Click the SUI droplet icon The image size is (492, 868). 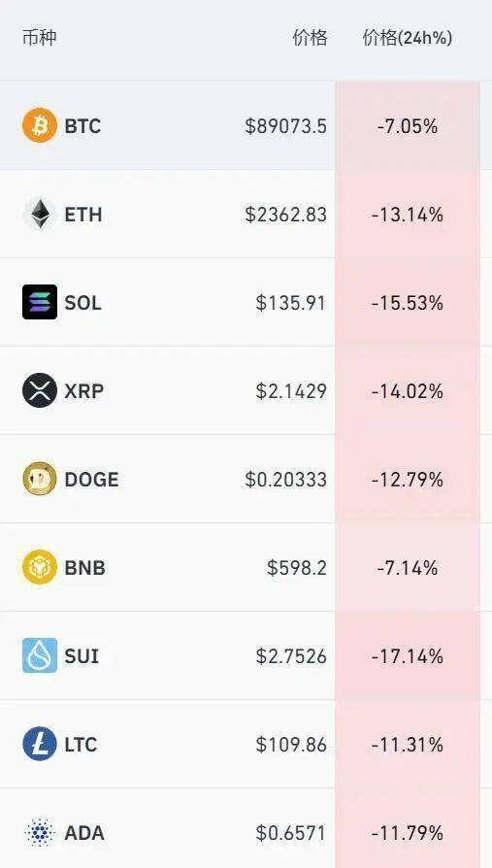click(x=39, y=655)
